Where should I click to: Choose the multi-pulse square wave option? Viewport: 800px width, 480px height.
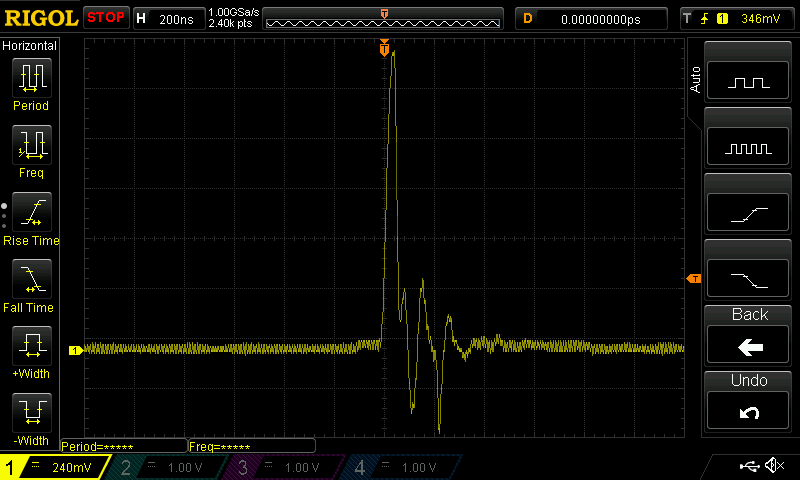pyautogui.click(x=748, y=147)
